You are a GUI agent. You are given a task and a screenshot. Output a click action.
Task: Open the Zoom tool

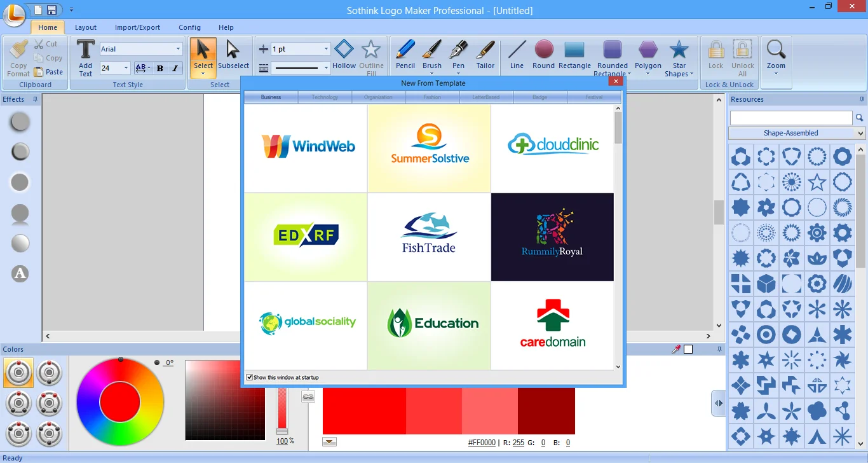[x=776, y=57]
